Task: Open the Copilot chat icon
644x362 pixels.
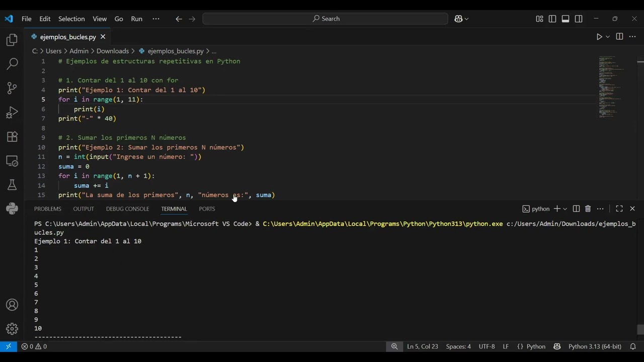Action: (x=458, y=19)
